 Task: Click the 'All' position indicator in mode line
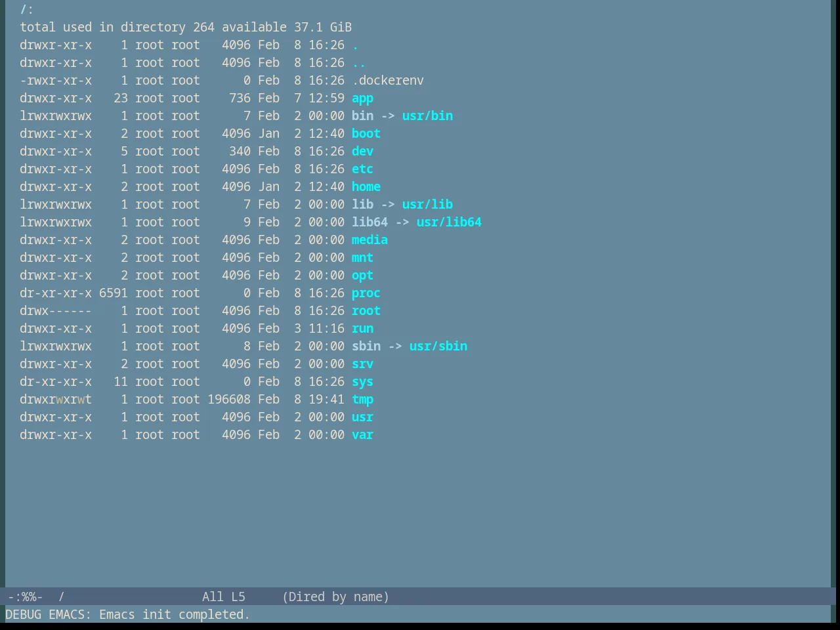click(213, 597)
